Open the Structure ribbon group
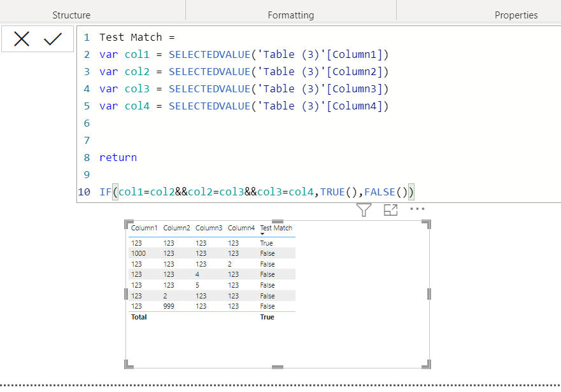The width and height of the screenshot is (561, 392). click(71, 15)
